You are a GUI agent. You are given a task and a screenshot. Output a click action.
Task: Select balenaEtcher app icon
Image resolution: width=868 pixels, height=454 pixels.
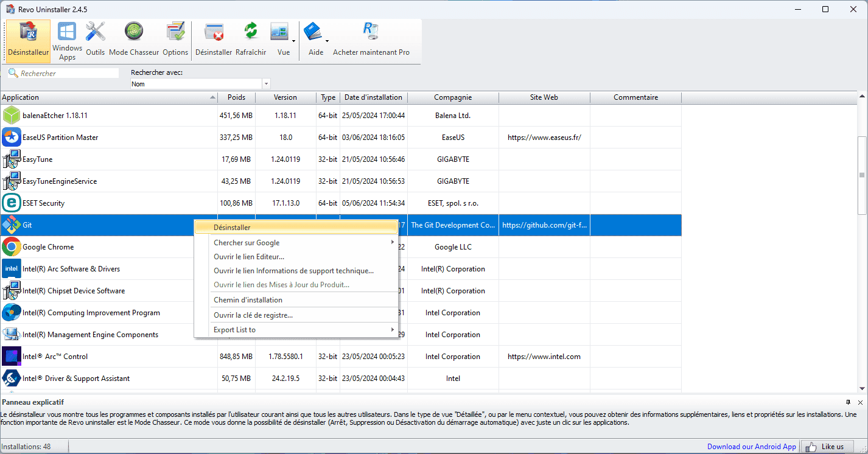tap(12, 115)
